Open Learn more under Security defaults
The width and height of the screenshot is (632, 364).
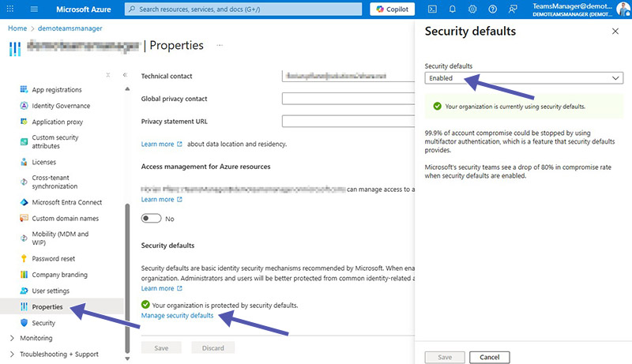(162, 288)
